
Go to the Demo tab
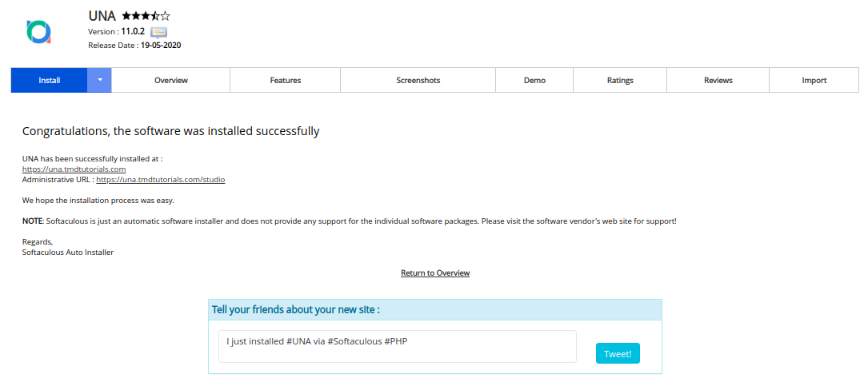[x=534, y=80]
